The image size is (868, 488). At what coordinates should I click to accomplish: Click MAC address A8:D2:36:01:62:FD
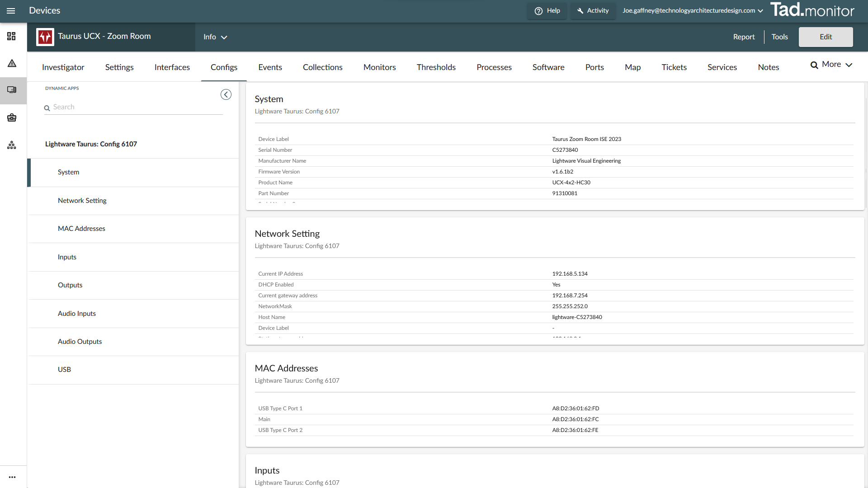click(x=576, y=408)
